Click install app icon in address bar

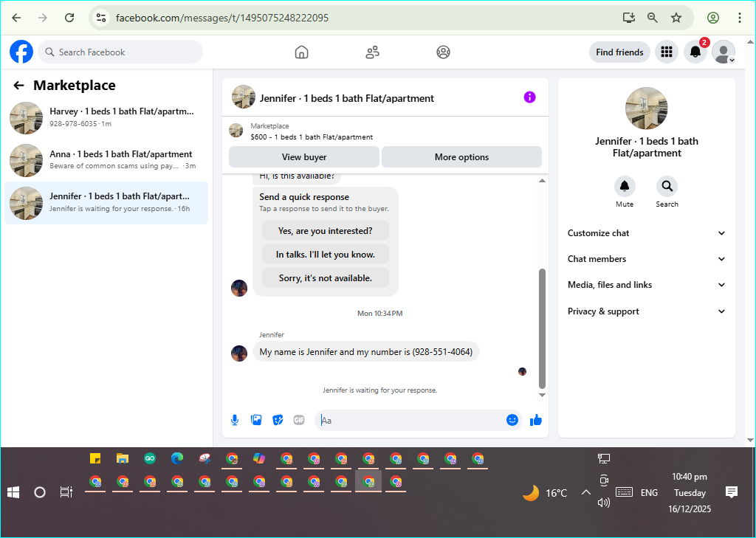pos(629,18)
